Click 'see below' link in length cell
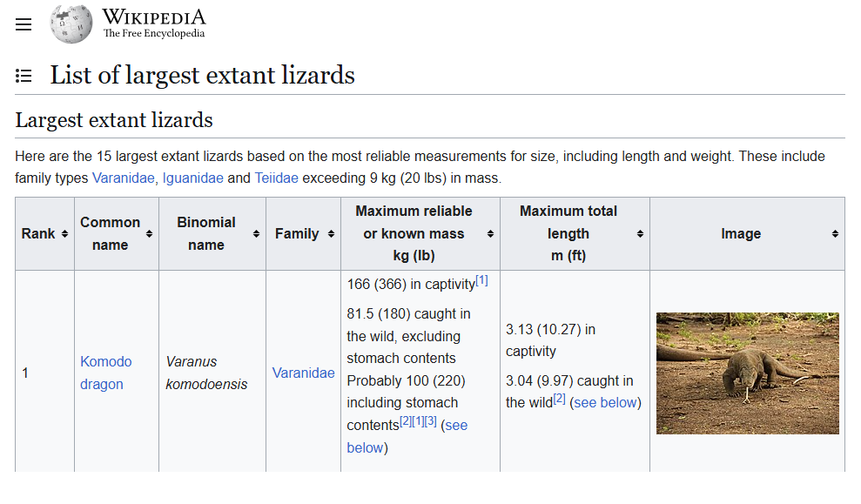Image resolution: width=861 pixels, height=504 pixels. [x=605, y=402]
